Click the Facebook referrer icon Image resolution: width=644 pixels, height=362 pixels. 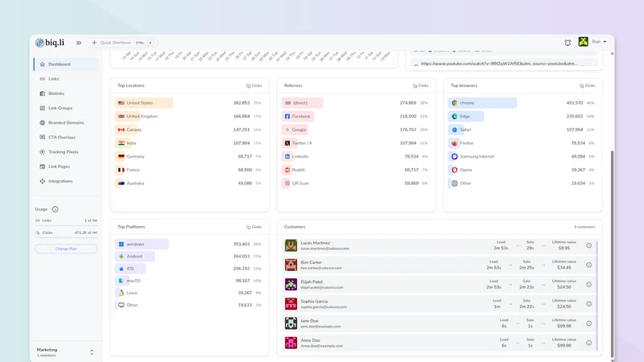tap(287, 117)
